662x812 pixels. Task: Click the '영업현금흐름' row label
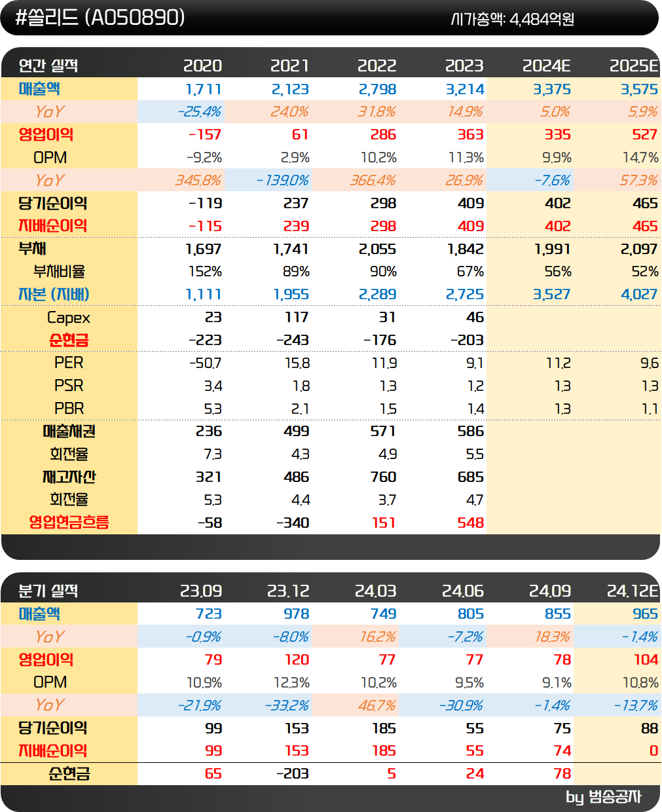click(69, 523)
